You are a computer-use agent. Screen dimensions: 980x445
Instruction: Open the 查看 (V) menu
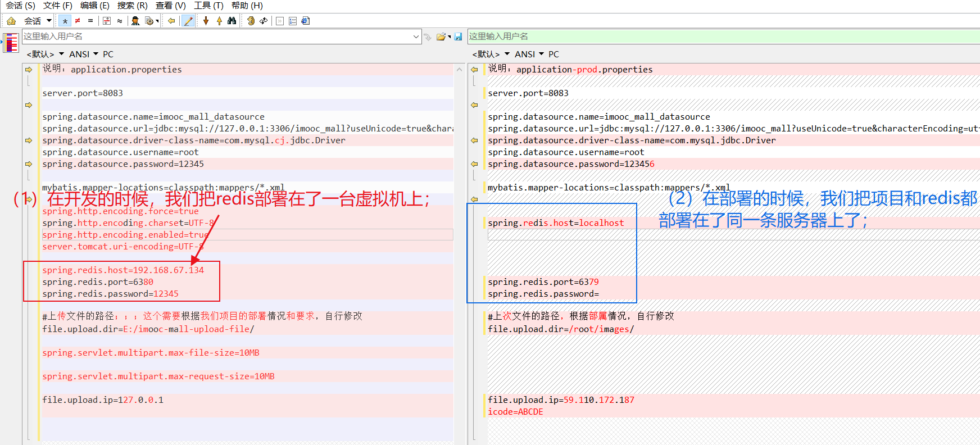[171, 6]
